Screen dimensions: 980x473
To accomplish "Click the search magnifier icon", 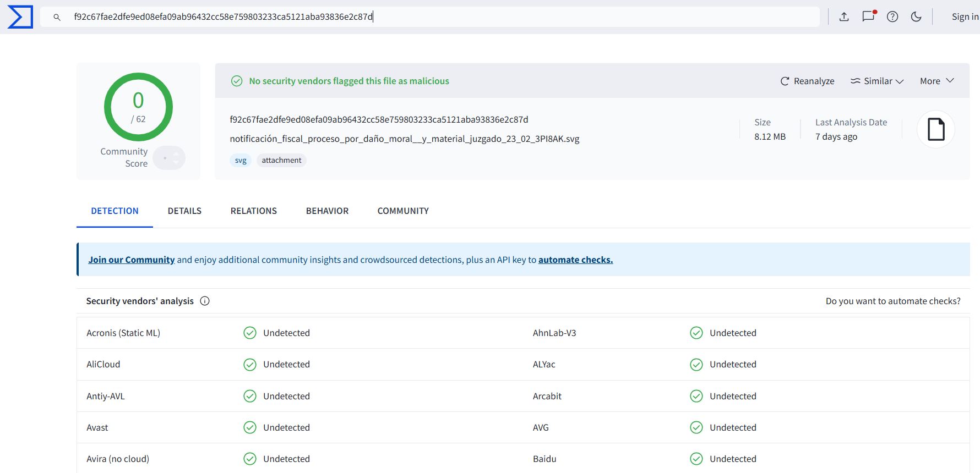I will (x=57, y=17).
